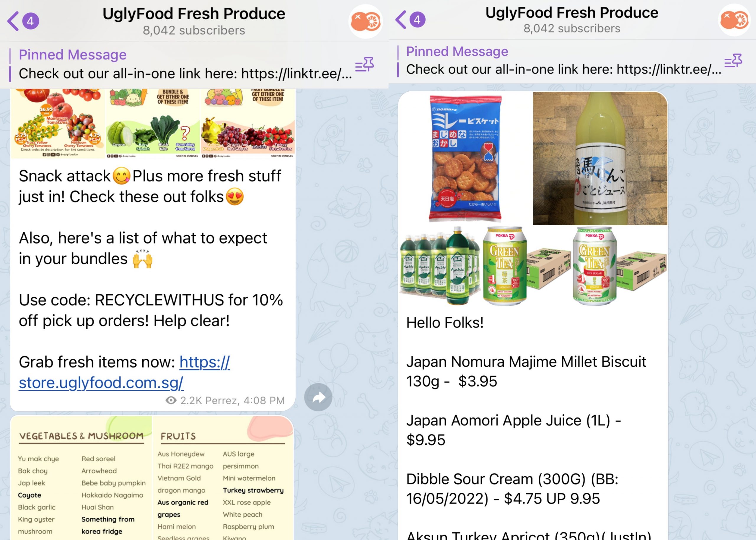Open the channel avatar in left header
Viewport: 756px width, 540px height.
[366, 21]
